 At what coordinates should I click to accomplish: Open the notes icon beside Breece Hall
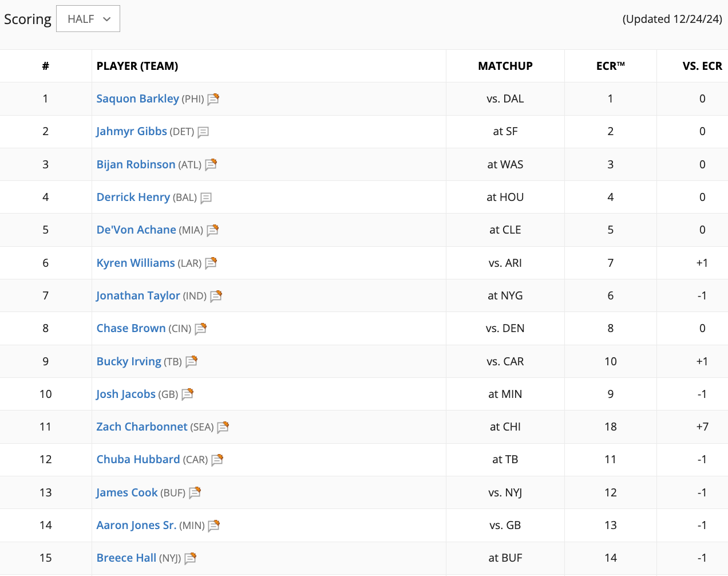point(190,558)
